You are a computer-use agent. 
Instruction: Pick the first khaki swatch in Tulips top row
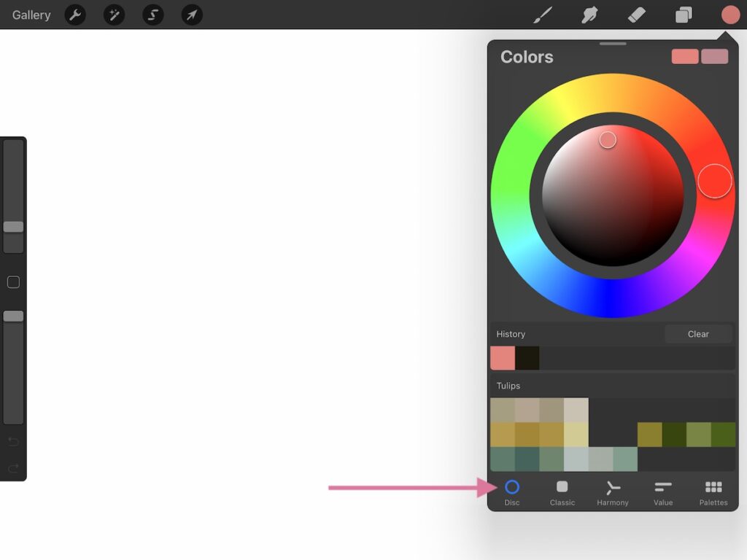(x=503, y=410)
